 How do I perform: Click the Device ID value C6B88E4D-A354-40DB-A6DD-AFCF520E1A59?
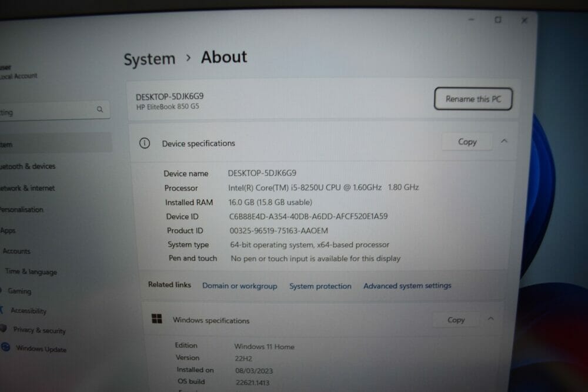(308, 216)
